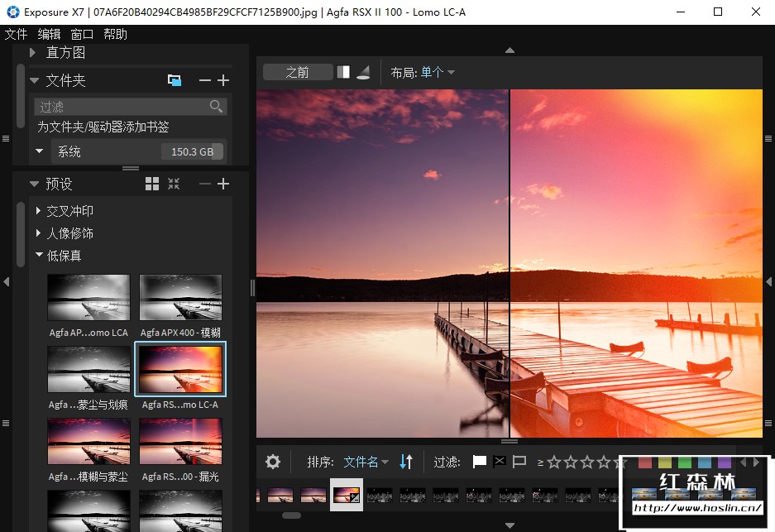Open the 文件 menu
Screen dimensions: 775x532
[16, 34]
